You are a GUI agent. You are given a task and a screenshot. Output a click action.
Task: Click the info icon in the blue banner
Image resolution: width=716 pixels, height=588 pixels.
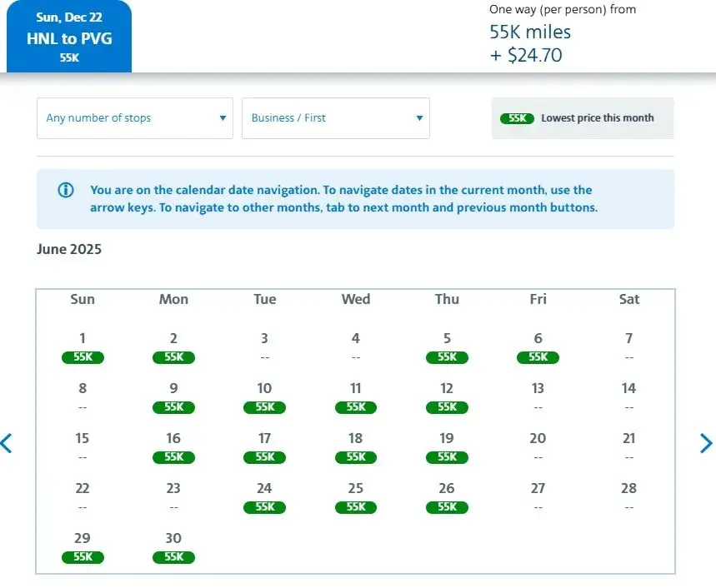tap(66, 190)
